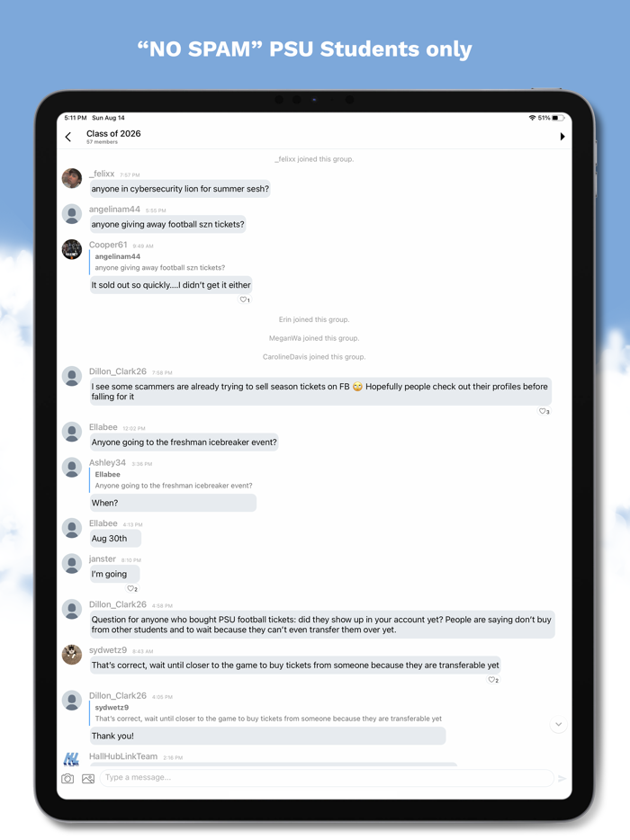Screen dimensions: 630x840
Task: Toggle heart on Dillon_Clark26's scammers message
Action: [x=544, y=411]
